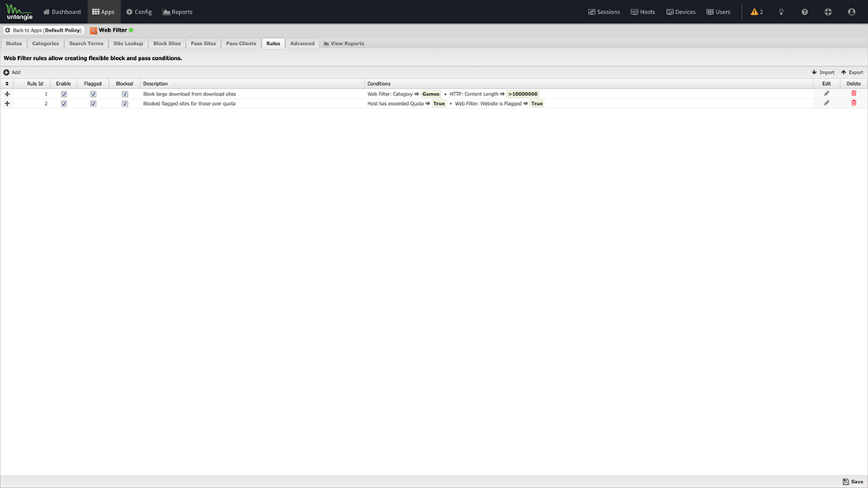Open the Pass Sites tab
The width and height of the screenshot is (868, 488).
tap(203, 43)
